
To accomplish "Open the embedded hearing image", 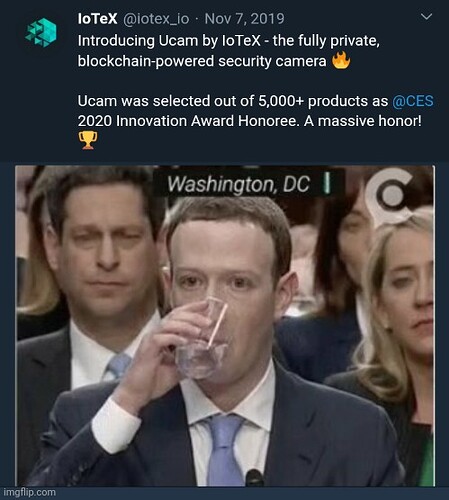I will (225, 326).
